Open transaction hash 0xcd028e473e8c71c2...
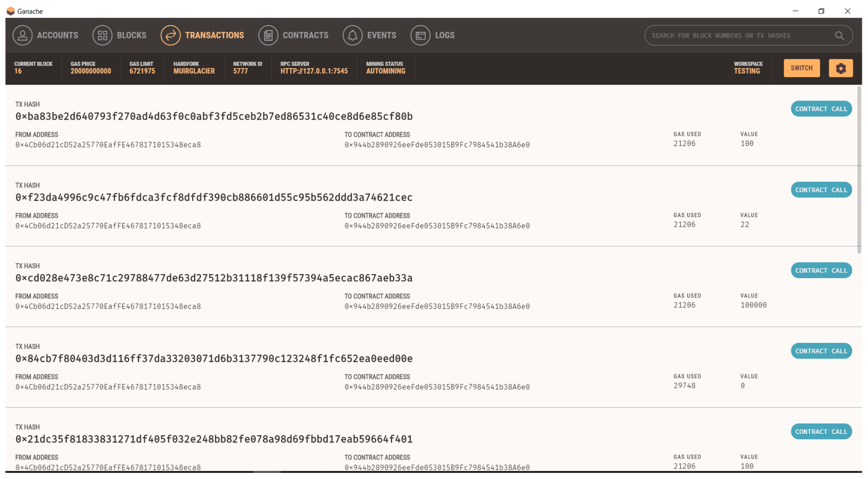Viewport: 868px width, 479px height. pyautogui.click(x=214, y=278)
